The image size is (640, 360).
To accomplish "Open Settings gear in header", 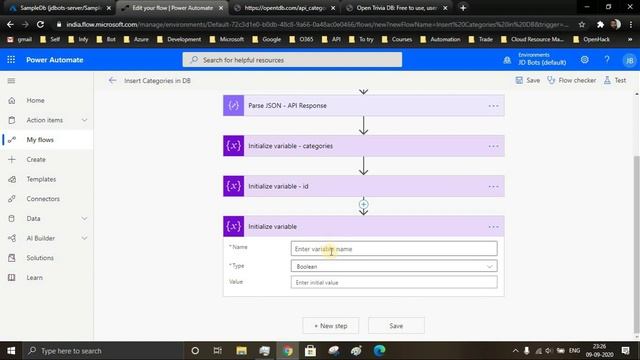I will [x=584, y=60].
